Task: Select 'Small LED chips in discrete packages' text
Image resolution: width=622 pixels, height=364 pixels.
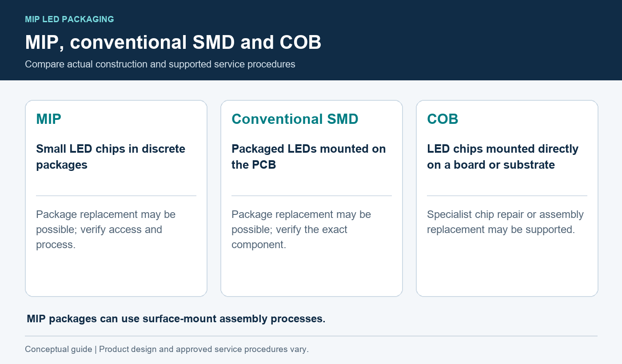Action: 111,157
